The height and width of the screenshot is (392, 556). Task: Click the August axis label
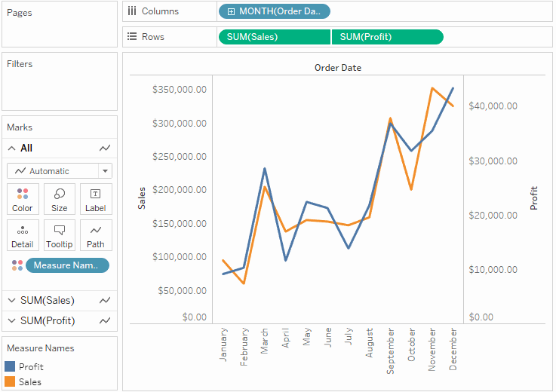tap(370, 343)
